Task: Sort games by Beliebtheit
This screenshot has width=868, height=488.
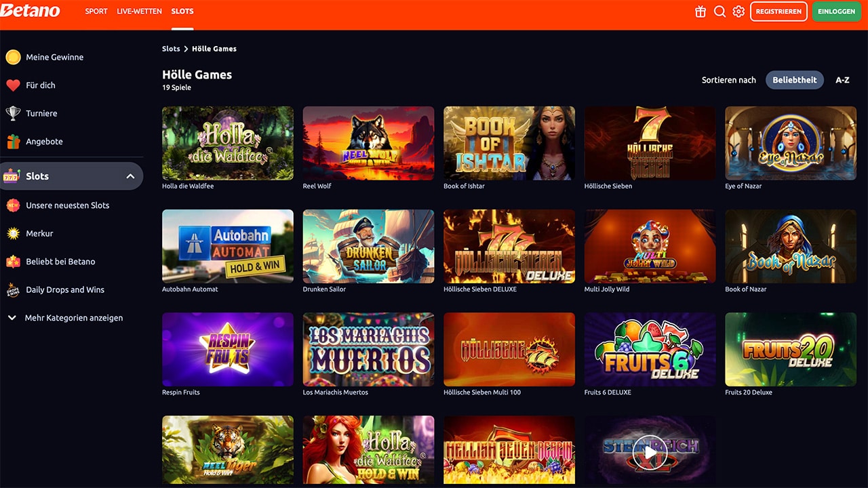Action: tap(795, 80)
